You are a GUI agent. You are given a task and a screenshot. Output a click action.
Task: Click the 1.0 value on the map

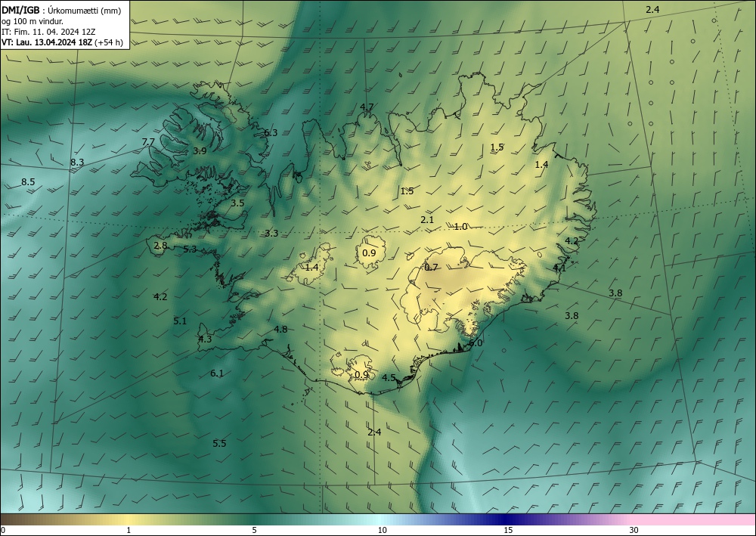[460, 227]
